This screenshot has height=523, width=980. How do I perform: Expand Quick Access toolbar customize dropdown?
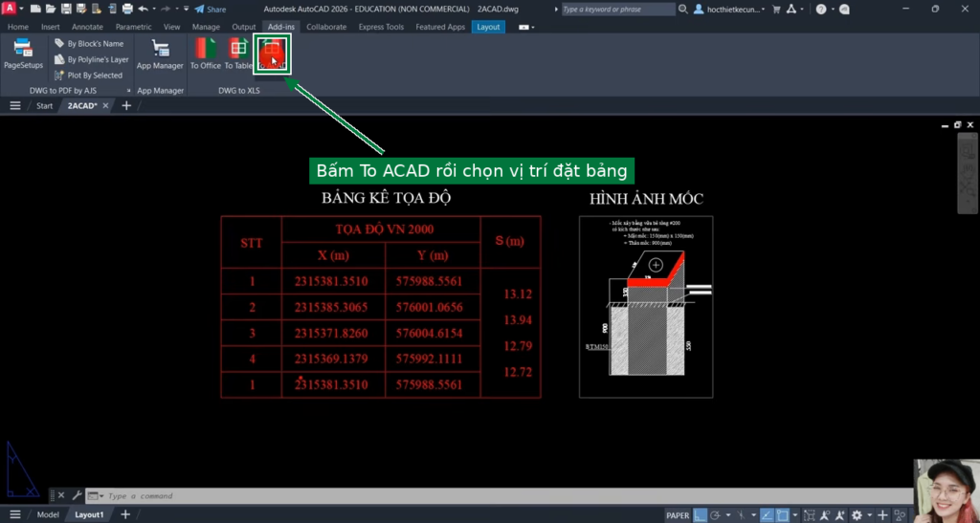point(187,9)
